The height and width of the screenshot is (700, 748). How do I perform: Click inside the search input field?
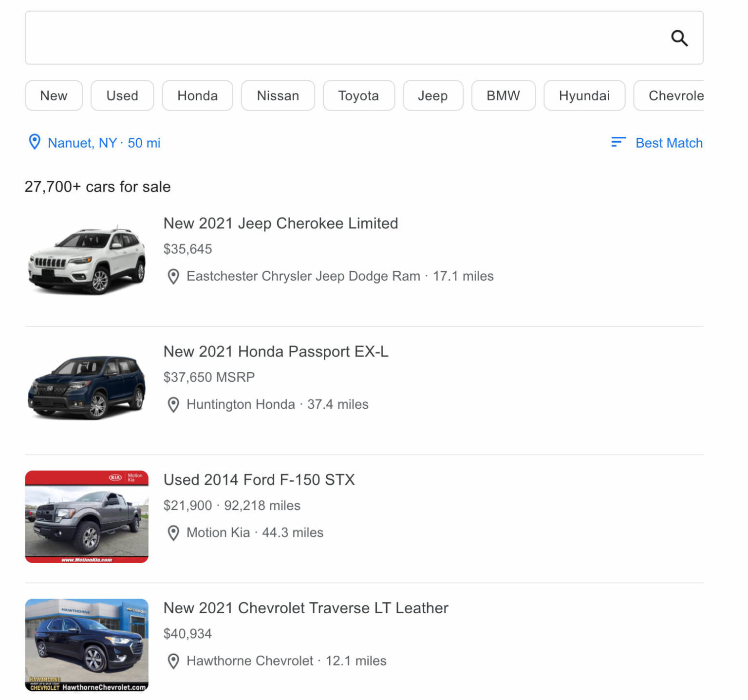coord(341,38)
